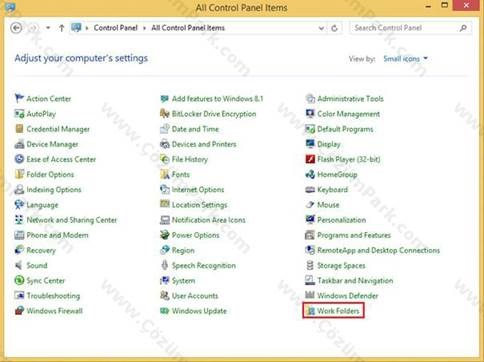
Task: Click the Device Manager icon
Action: (x=19, y=144)
